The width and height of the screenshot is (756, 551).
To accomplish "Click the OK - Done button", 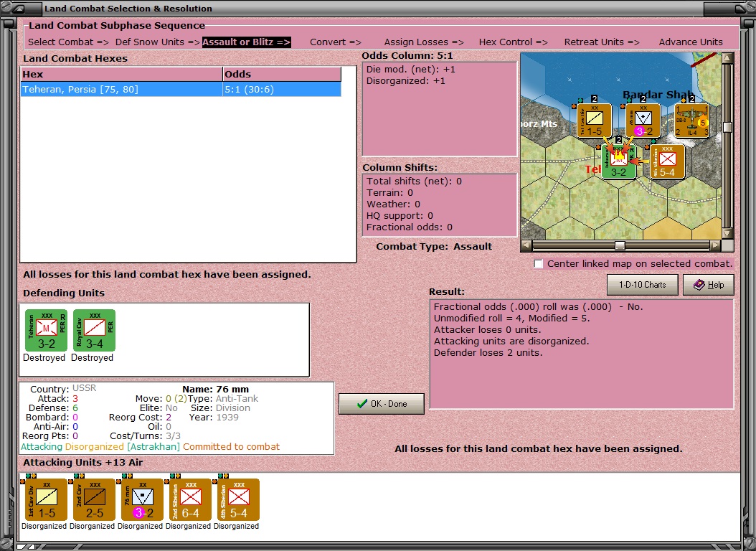I will (382, 404).
